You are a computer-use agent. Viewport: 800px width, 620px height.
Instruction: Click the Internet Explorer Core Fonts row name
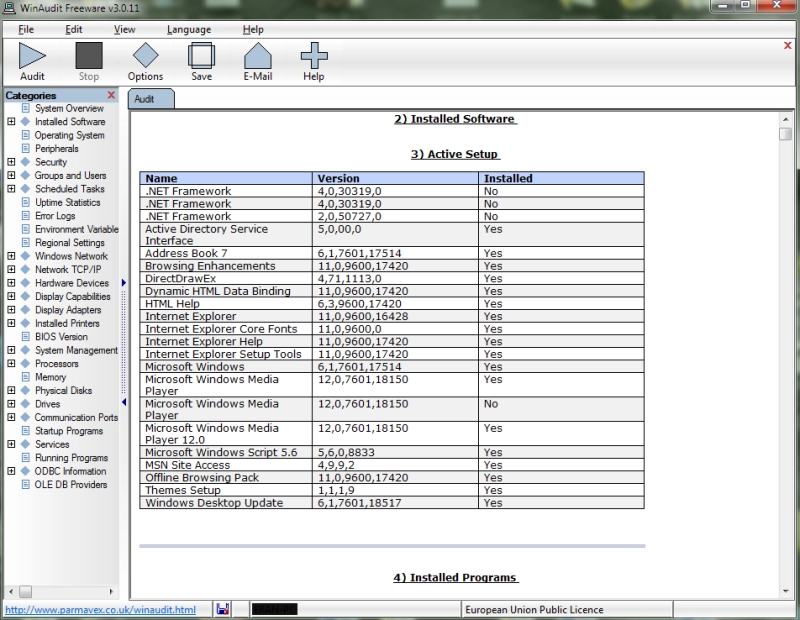click(x=221, y=329)
